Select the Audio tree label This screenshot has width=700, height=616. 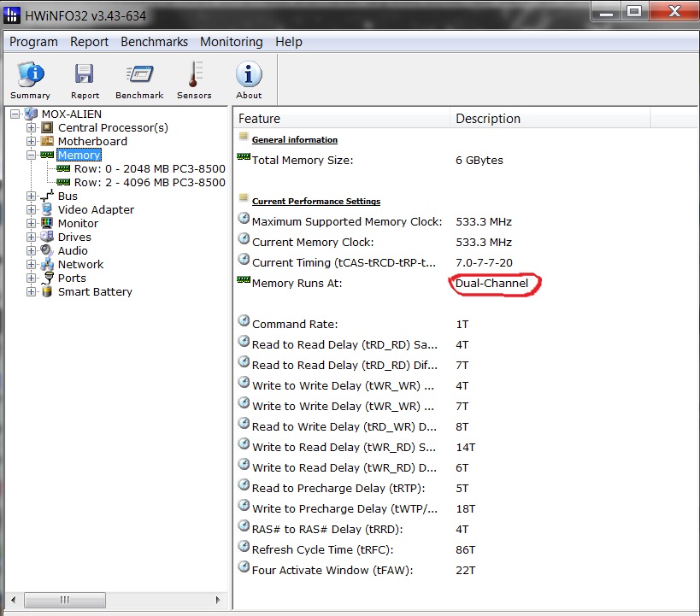73,250
